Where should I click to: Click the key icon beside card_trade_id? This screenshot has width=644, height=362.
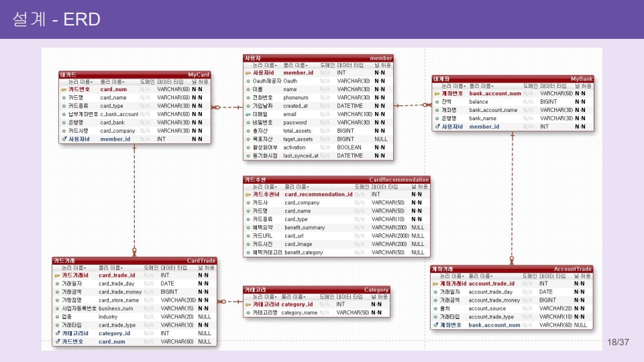[57, 276]
